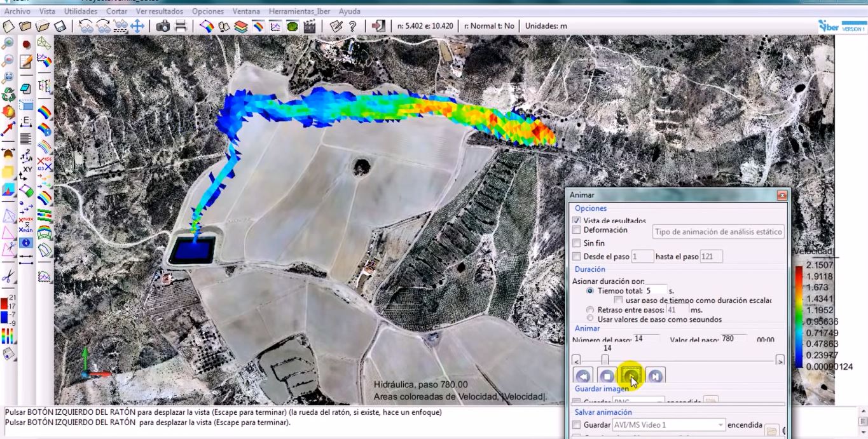
Task: Open the Herramientas_Iber menu
Action: click(x=300, y=11)
